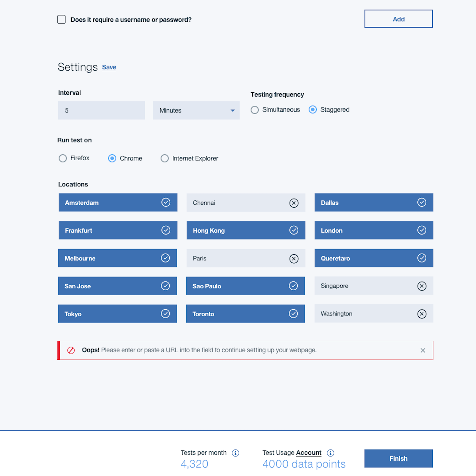Check the username or password required box
Image resolution: width=476 pixels, height=476 pixels.
[61, 19]
